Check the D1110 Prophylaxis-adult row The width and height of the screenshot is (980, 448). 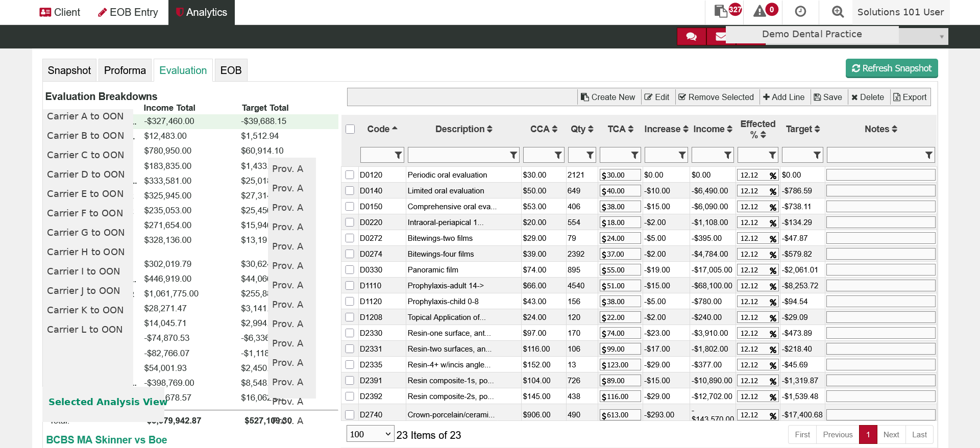click(350, 286)
